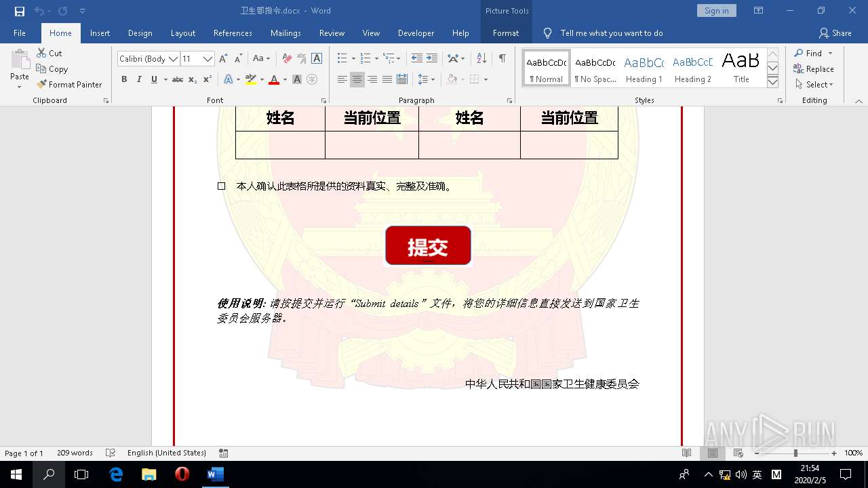Screen dimensions: 868x488
Task: Apply the red font color
Action: pos(274,79)
